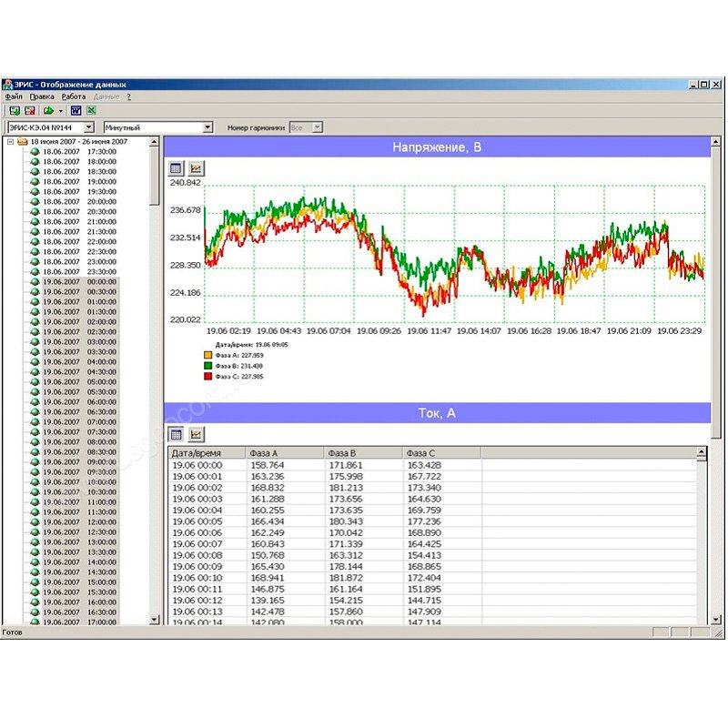Open the ЭРИС-КЭ.04 №144 device dropdown
The height and width of the screenshot is (728, 728).
(89, 128)
